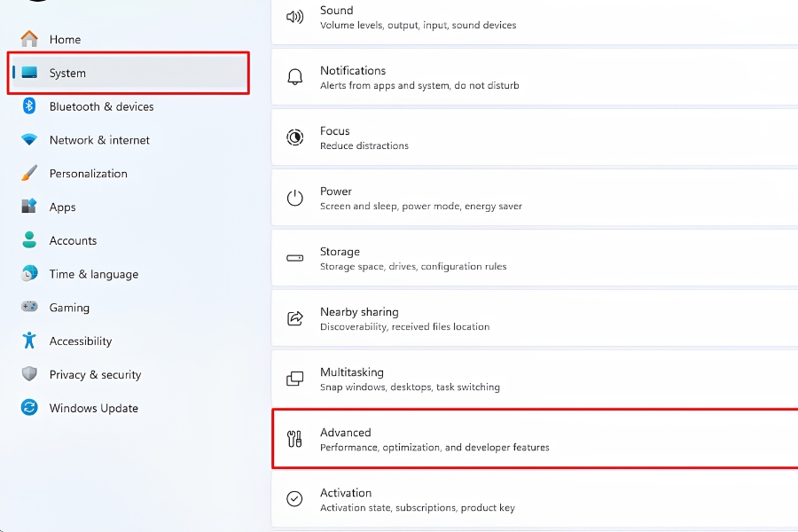Click 'Alerts from apps and system, do not disturb'

419,85
